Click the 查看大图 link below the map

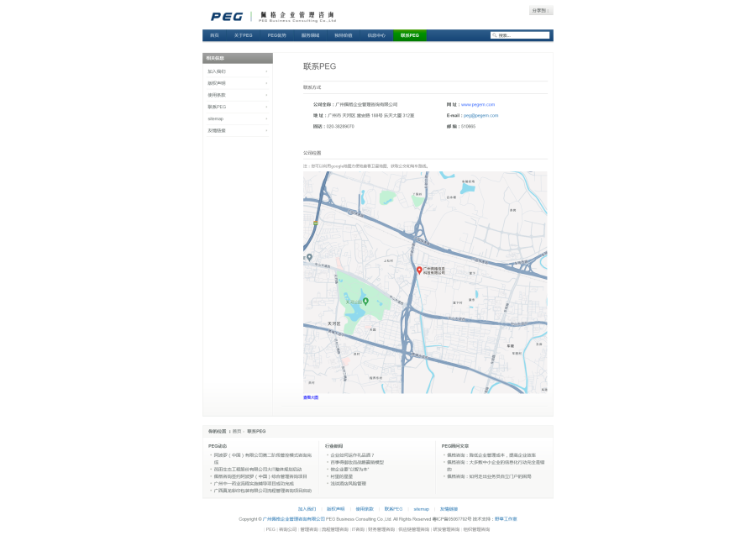(x=311, y=397)
